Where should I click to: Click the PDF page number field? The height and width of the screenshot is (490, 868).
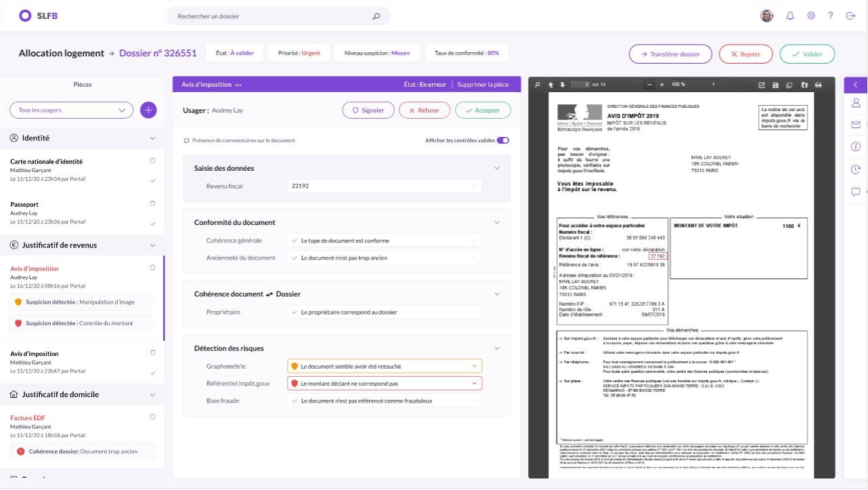(x=580, y=85)
